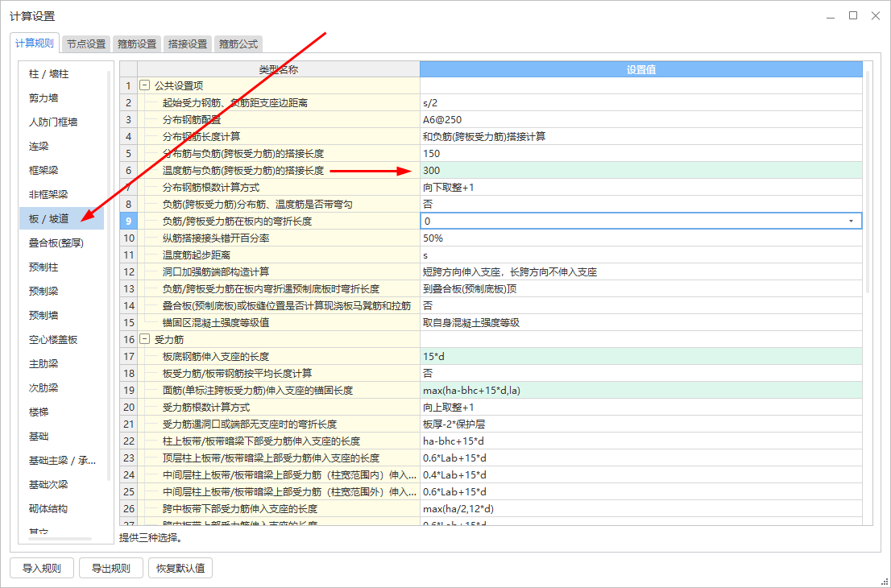The height and width of the screenshot is (588, 891).
Task: Select 板 / 坡道 in component list
Action: (62, 219)
